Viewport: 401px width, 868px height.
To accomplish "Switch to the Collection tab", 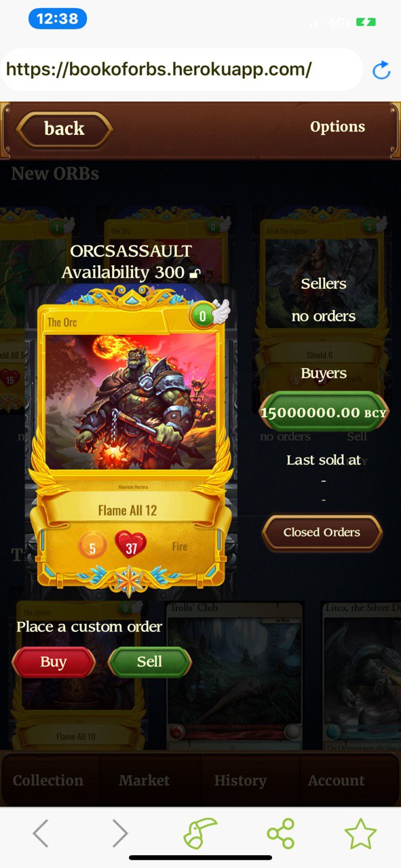I will coord(48,781).
